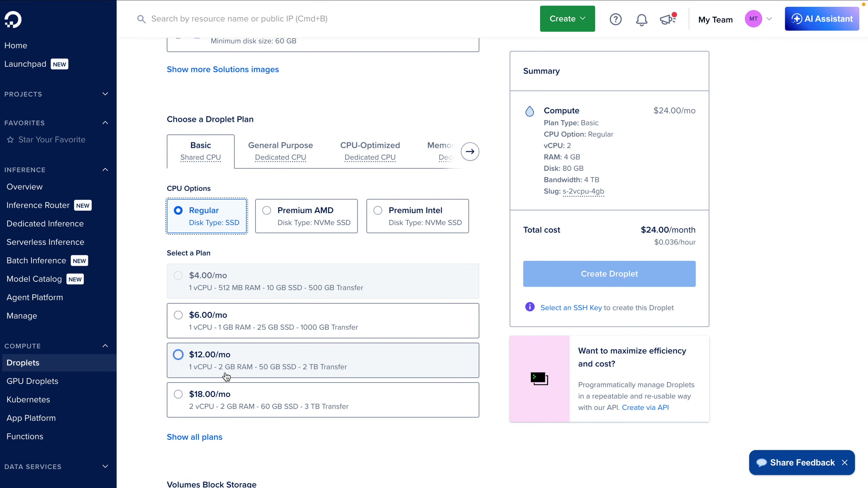Collapse the Favorites section
868x488 pixels.
(105, 123)
